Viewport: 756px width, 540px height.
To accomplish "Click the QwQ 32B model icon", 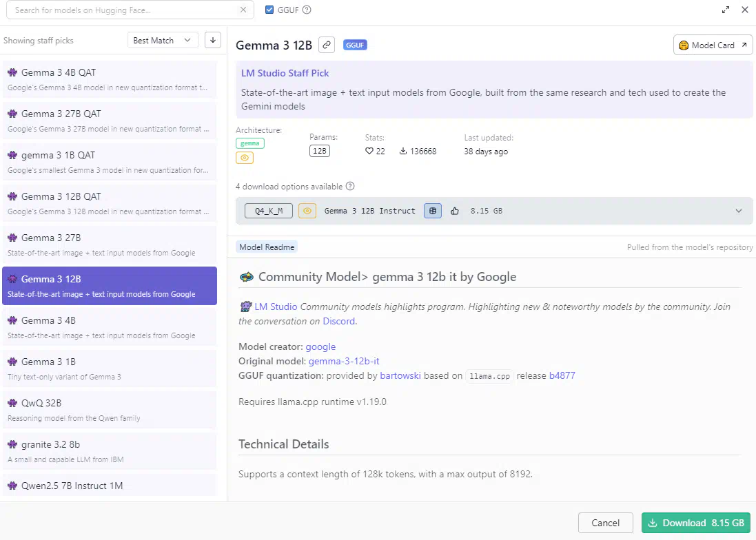I will click(12, 403).
